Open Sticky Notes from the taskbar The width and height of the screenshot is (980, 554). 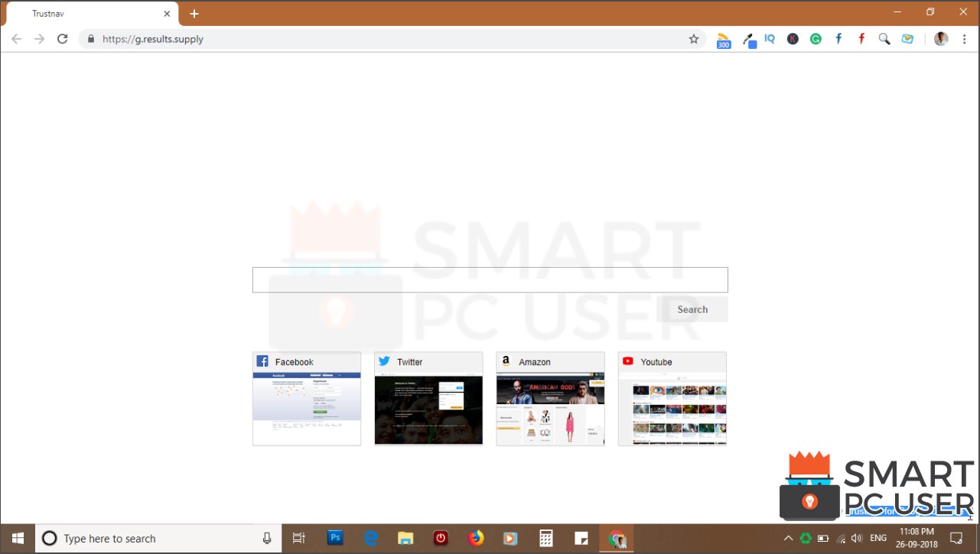[x=581, y=538]
